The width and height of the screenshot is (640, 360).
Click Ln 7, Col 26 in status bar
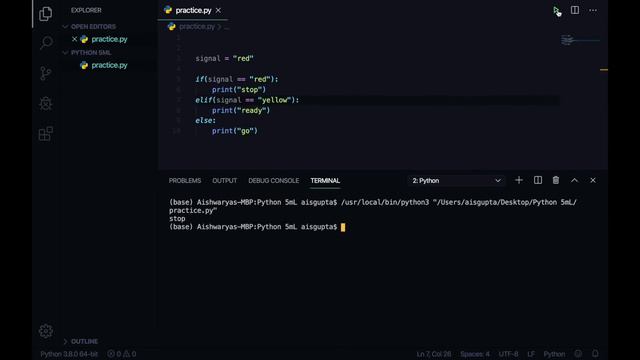434,354
